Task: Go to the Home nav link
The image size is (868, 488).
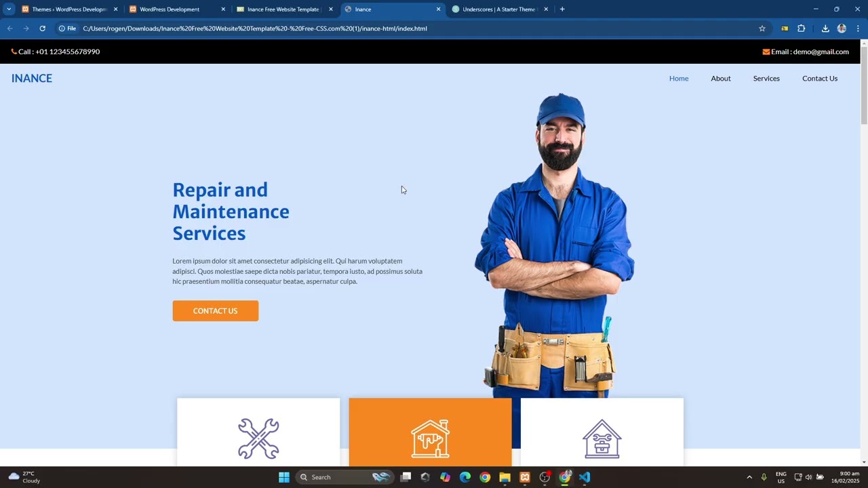Action: 679,79
